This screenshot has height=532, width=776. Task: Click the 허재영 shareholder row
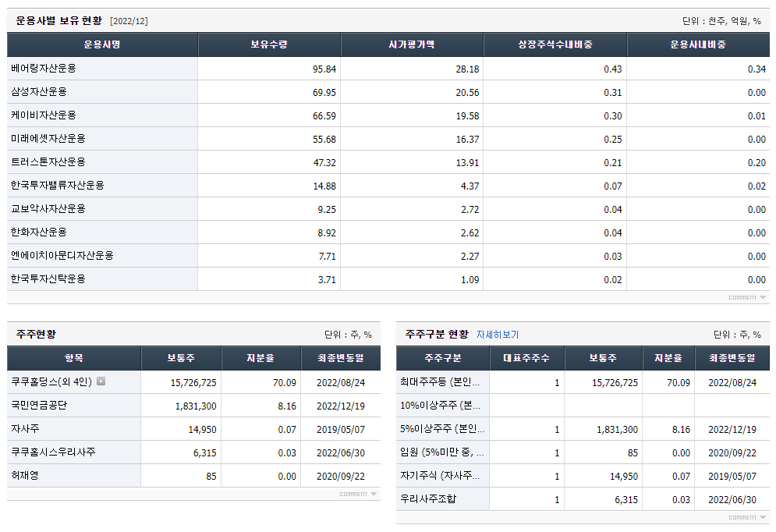coord(193,476)
